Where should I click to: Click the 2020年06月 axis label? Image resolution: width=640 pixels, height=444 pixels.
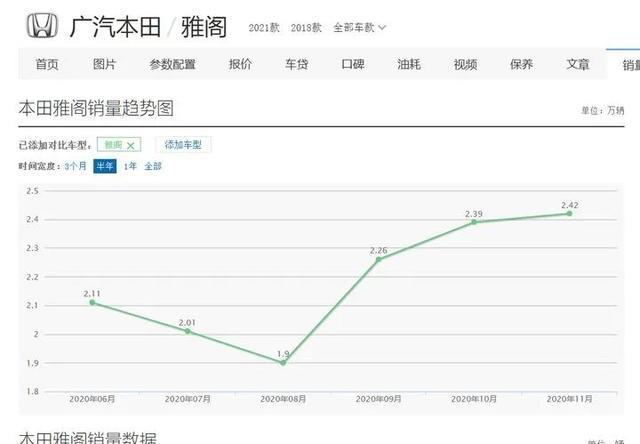92,399
